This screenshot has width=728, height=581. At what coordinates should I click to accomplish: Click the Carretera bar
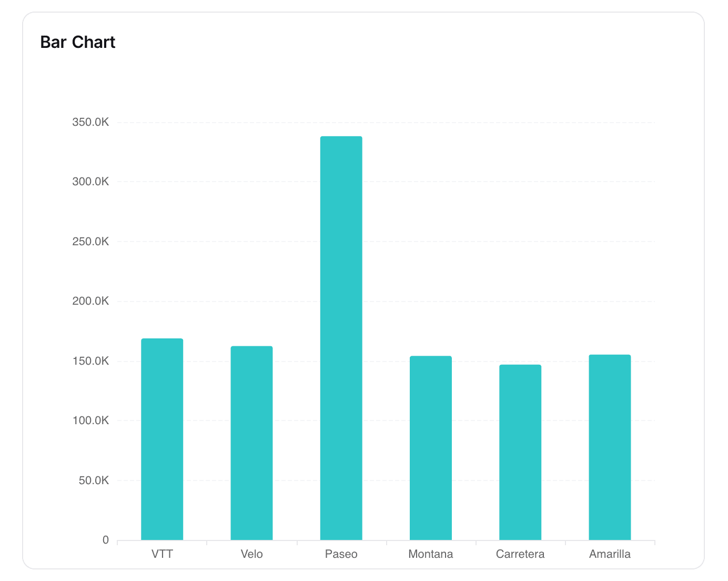(520, 450)
